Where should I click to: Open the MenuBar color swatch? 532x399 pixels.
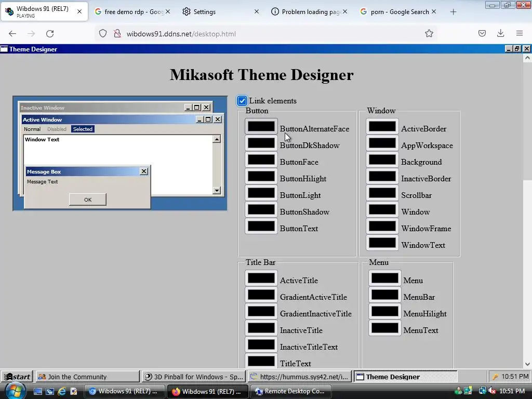point(384,295)
